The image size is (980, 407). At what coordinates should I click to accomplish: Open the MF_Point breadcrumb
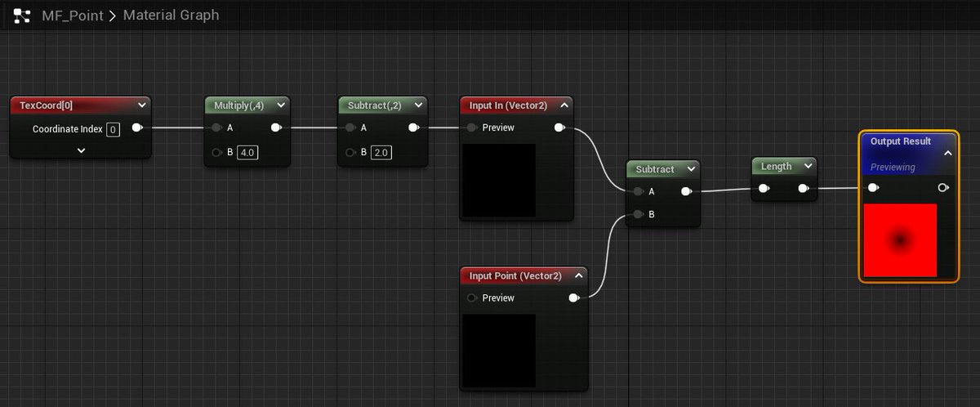(73, 16)
